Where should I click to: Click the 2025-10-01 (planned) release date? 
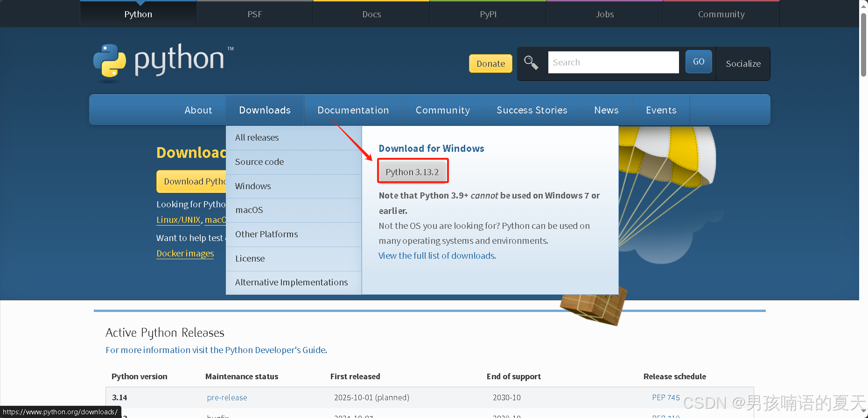pos(371,398)
